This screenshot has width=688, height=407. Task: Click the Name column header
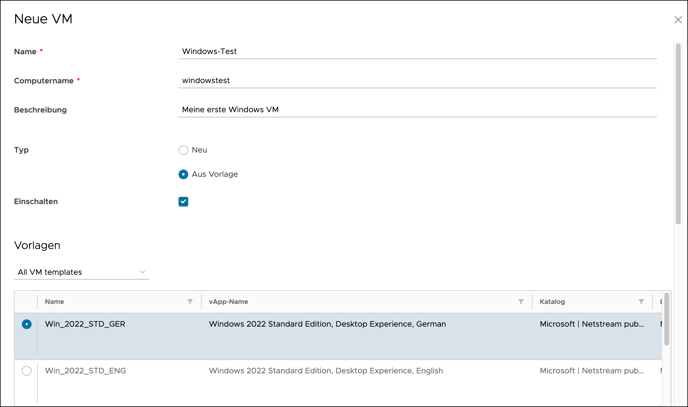point(54,302)
